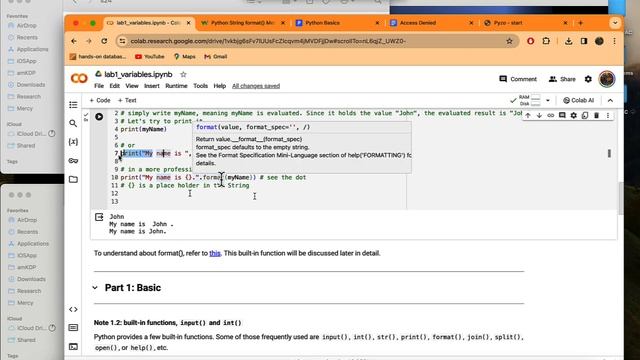640x360 pixels.
Task: Select Downloads in upper Finder sidebar
Action: (x=31, y=85)
